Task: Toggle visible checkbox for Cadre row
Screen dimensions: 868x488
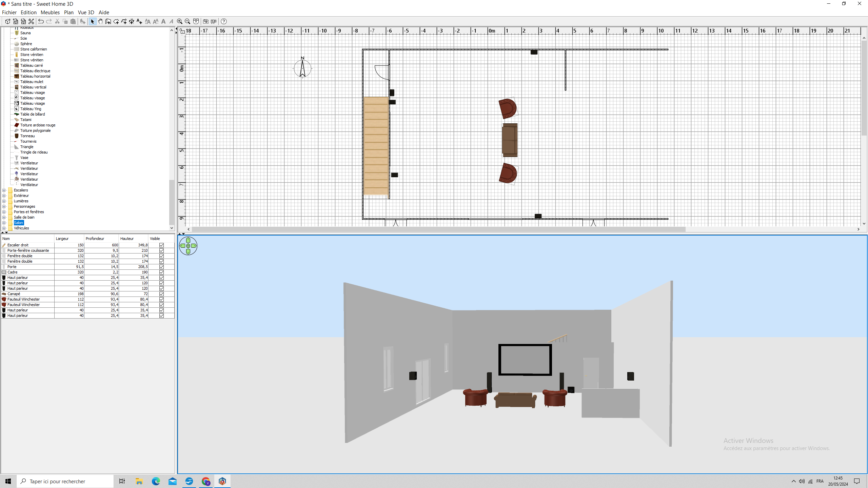Action: pyautogui.click(x=161, y=272)
